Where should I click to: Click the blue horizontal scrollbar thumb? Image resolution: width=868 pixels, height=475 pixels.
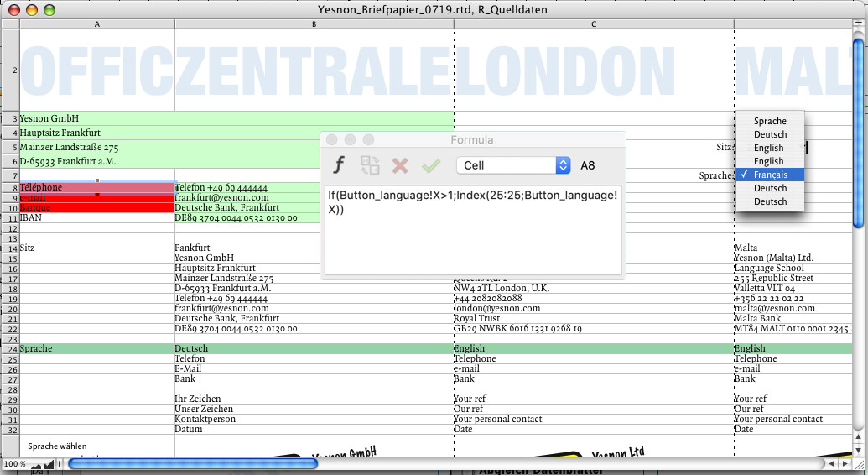[x=193, y=463]
